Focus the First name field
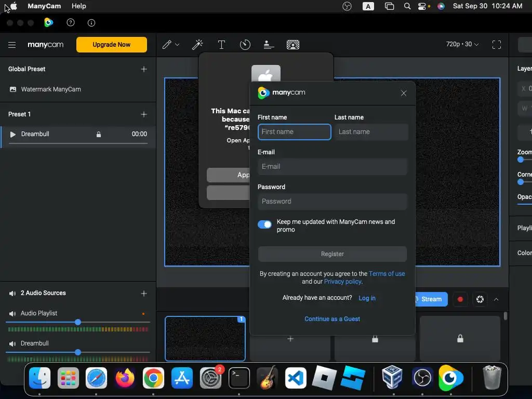The height and width of the screenshot is (399, 532). (x=295, y=132)
